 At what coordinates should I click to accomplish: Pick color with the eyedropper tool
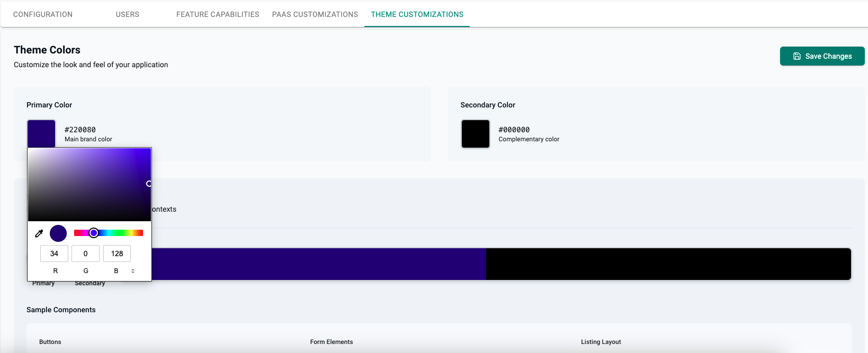pyautogui.click(x=39, y=233)
